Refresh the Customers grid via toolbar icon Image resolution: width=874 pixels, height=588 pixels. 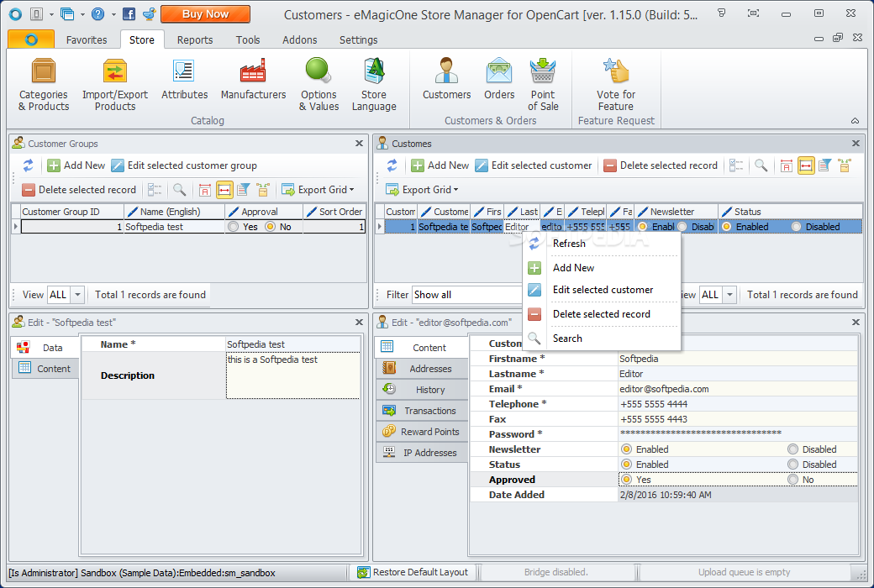click(392, 165)
